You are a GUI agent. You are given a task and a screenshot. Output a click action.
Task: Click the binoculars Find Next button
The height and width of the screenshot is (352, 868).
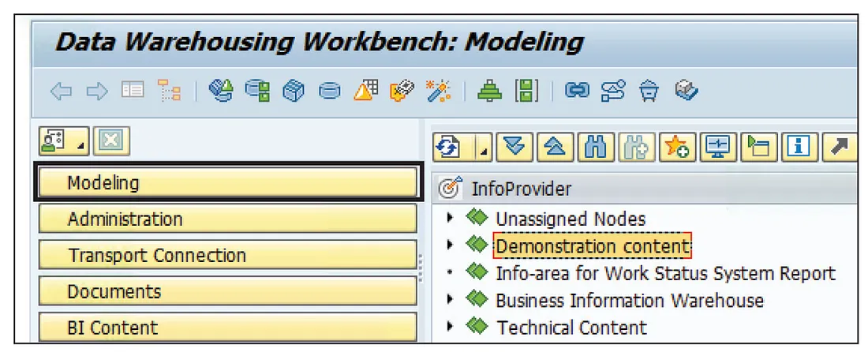click(x=636, y=148)
